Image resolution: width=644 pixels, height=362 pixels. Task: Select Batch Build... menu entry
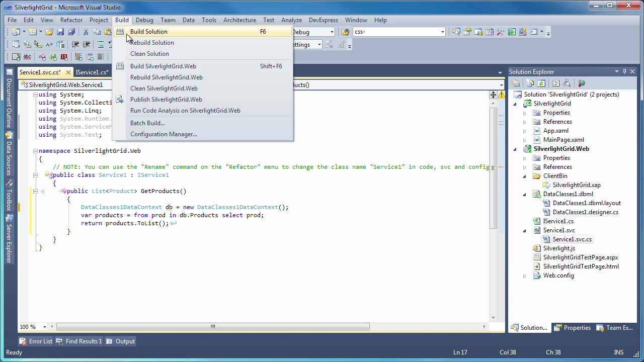tap(147, 123)
